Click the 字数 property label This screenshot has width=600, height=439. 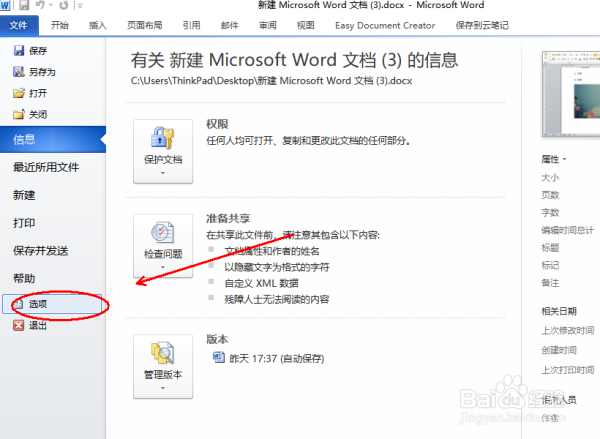point(550,212)
